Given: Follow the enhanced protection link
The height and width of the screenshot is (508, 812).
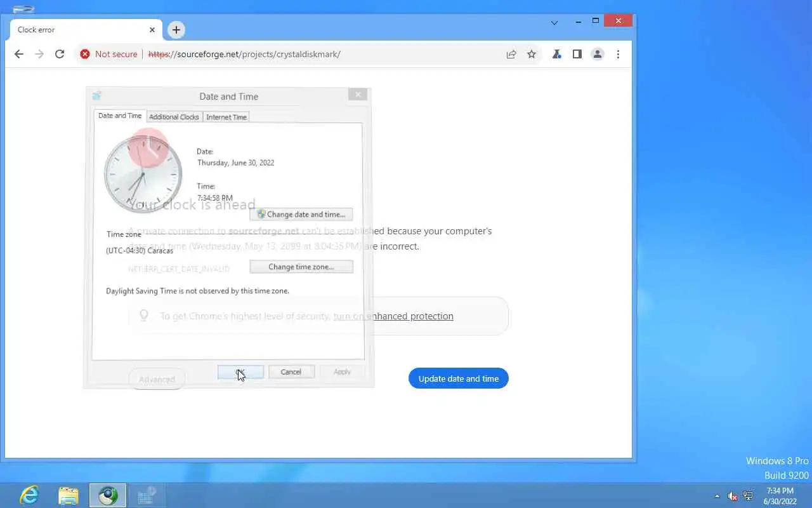Looking at the screenshot, I should (393, 316).
